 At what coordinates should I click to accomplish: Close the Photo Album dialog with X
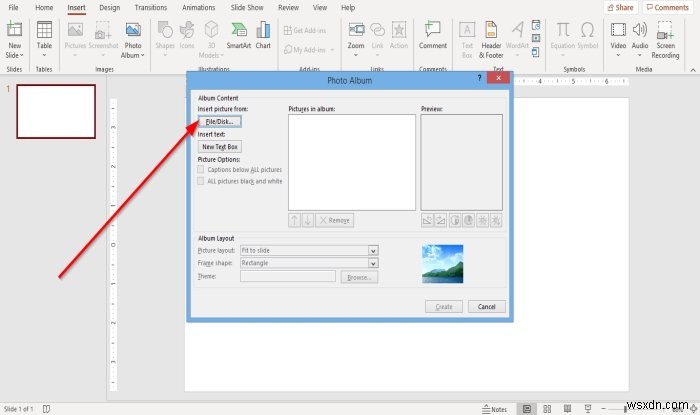[x=498, y=78]
